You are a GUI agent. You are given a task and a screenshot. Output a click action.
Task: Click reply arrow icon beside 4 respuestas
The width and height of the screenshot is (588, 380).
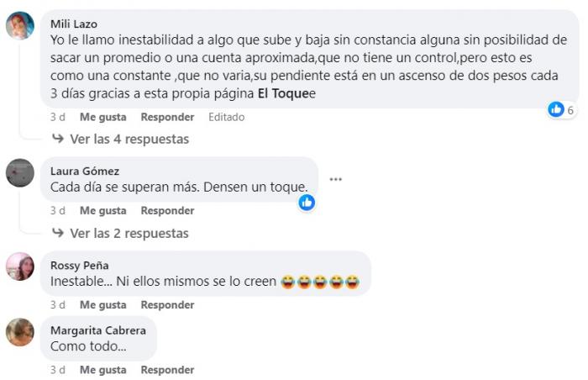(x=58, y=139)
